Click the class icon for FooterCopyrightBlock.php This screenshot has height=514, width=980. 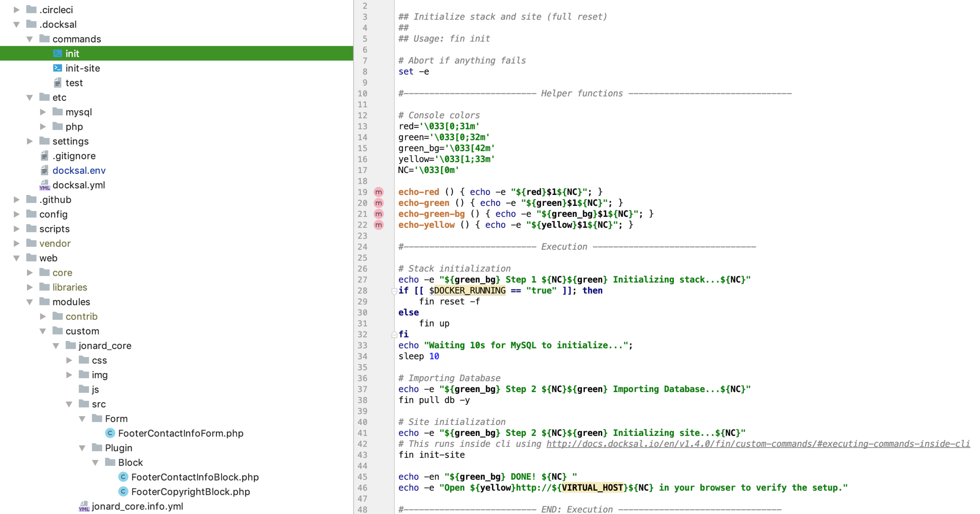coord(123,492)
